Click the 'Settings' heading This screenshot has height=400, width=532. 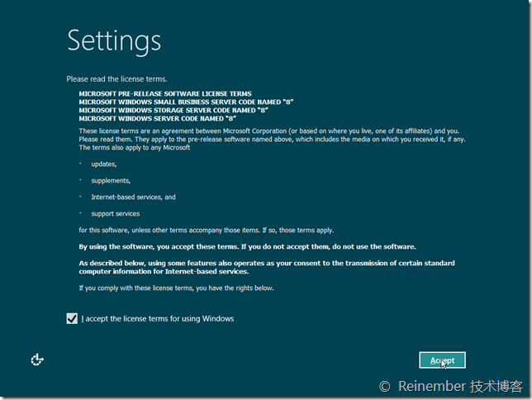(x=114, y=41)
